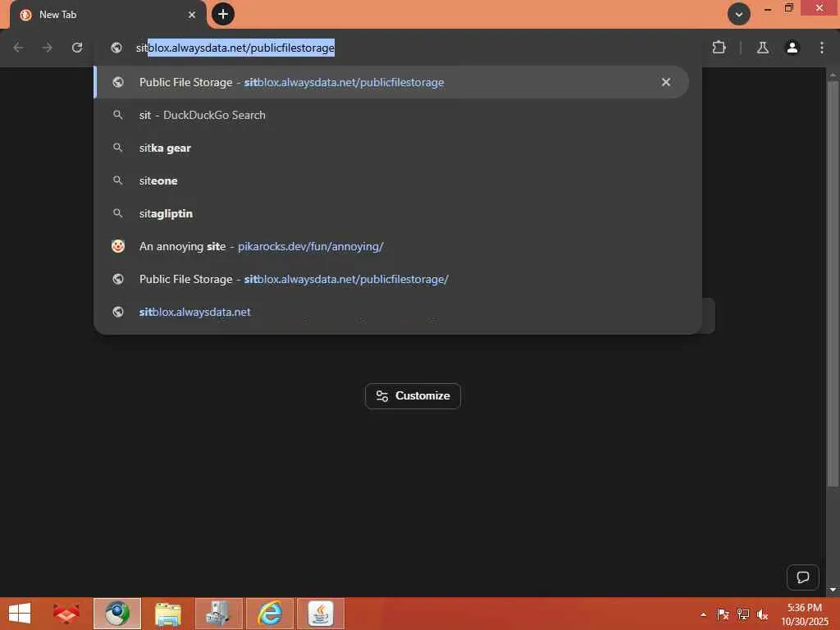Screen dimensions: 840x630
Task: Open Action Center flag icon
Action: 723,614
